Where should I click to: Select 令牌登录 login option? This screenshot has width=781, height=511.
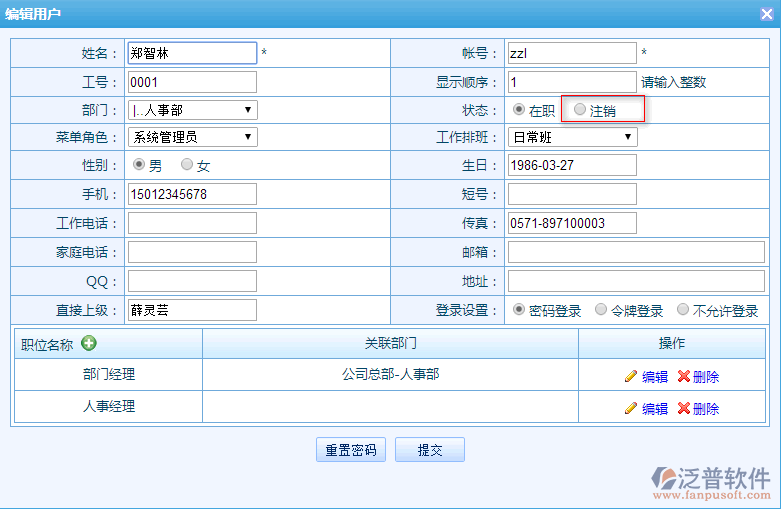pyautogui.click(x=601, y=310)
